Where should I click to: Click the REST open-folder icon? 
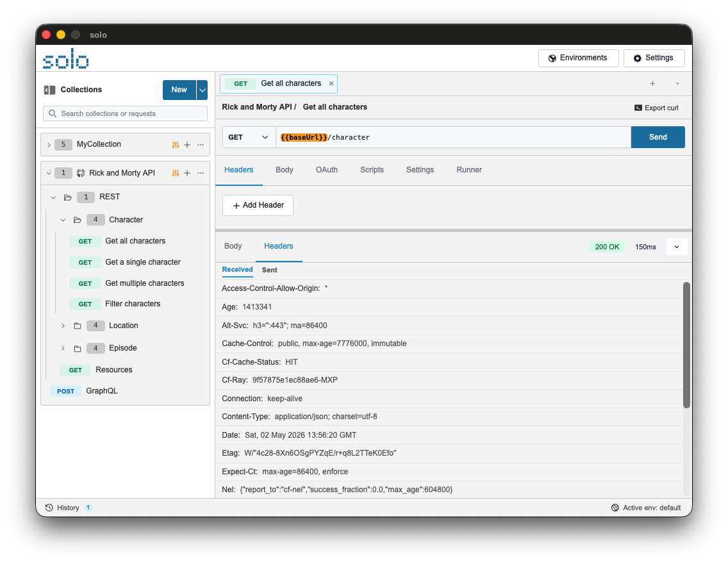point(68,197)
